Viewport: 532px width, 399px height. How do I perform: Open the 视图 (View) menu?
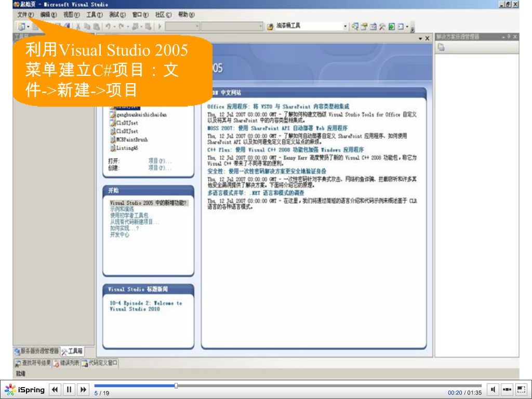pyautogui.click(x=71, y=15)
